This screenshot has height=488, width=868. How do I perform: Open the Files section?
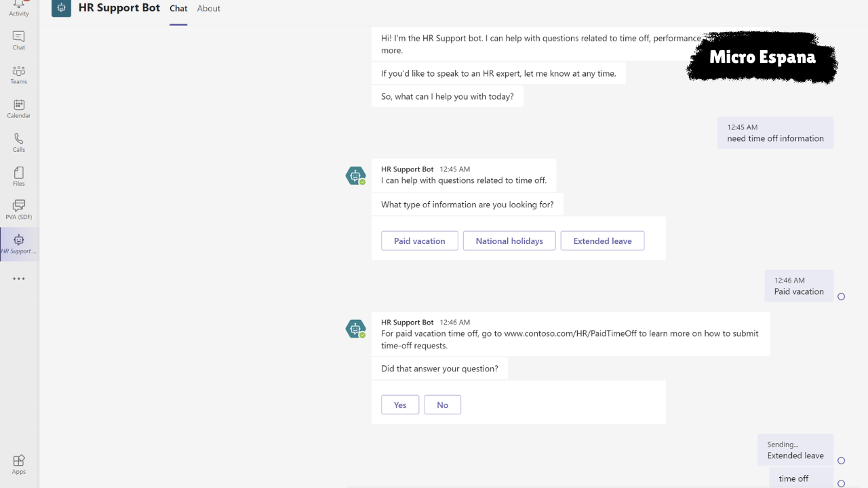pos(18,175)
